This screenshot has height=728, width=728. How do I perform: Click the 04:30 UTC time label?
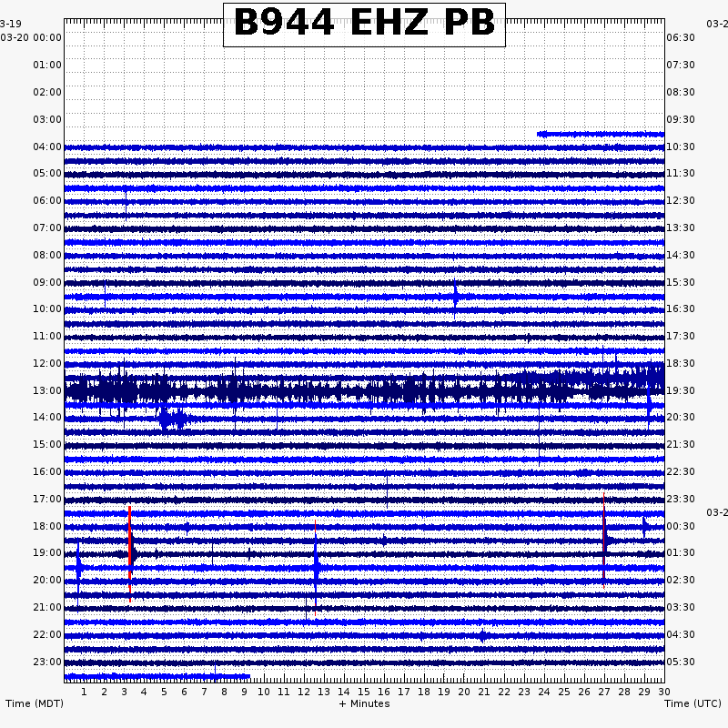tap(681, 634)
